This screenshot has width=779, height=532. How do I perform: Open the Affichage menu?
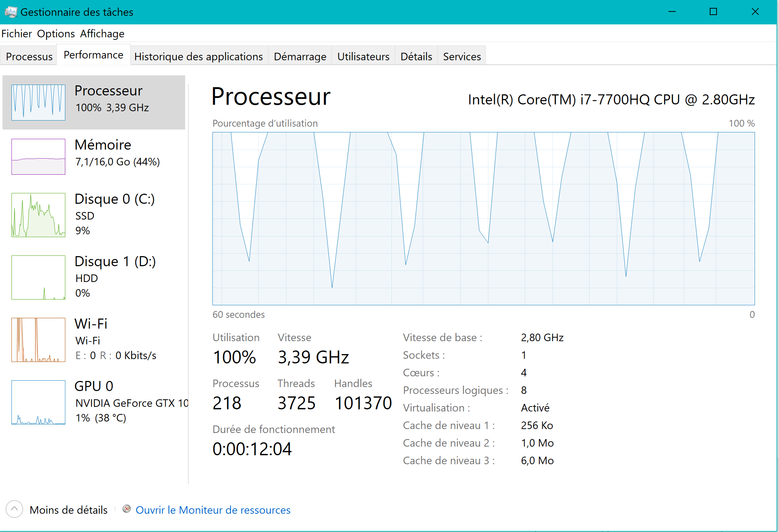pyautogui.click(x=102, y=34)
